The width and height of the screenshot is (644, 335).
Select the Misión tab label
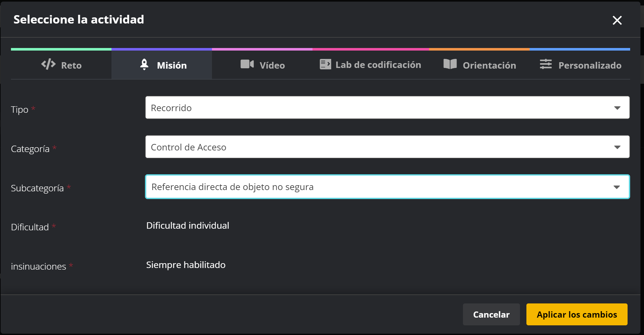click(x=172, y=65)
